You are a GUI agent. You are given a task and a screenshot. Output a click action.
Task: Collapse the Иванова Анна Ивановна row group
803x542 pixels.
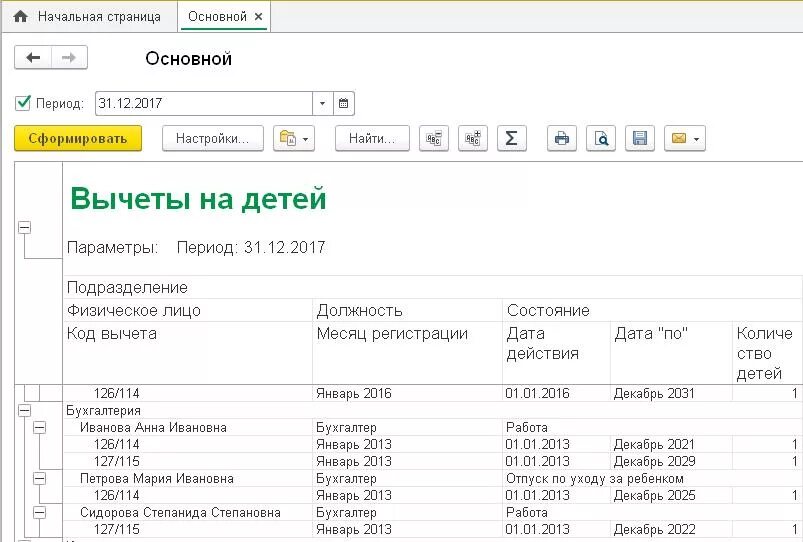[x=39, y=427]
